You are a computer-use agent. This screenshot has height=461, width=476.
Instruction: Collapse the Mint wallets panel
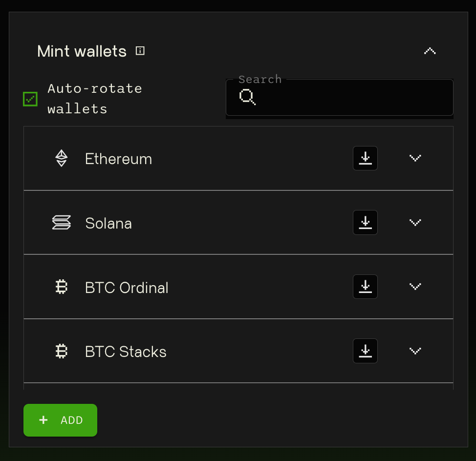pos(430,51)
